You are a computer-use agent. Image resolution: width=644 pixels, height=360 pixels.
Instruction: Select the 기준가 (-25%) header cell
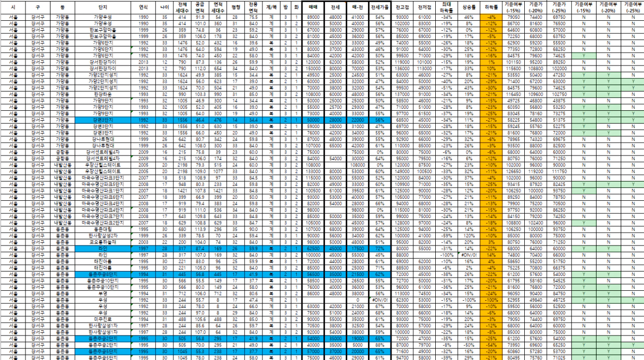point(560,8)
